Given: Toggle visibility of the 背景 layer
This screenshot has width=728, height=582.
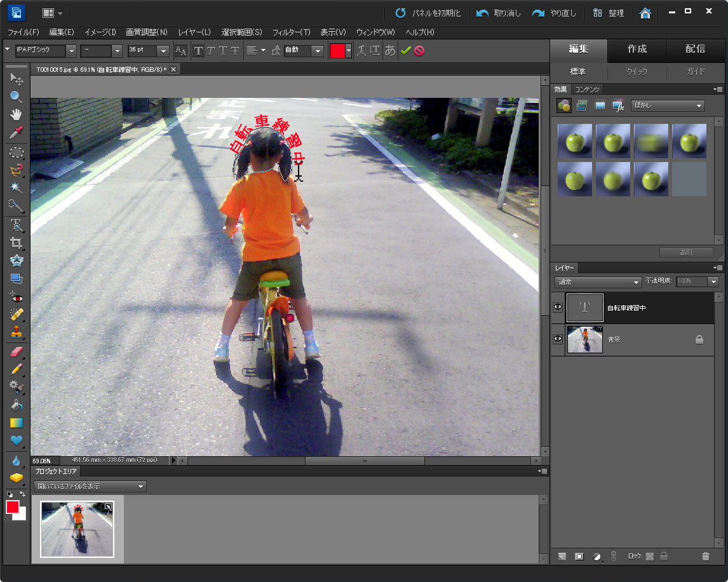Looking at the screenshot, I should 557,339.
